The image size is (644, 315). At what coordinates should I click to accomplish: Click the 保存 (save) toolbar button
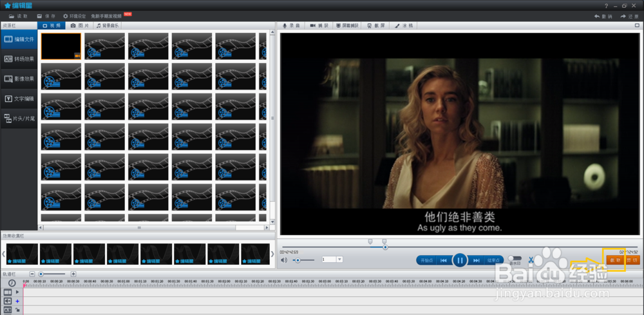tap(46, 16)
